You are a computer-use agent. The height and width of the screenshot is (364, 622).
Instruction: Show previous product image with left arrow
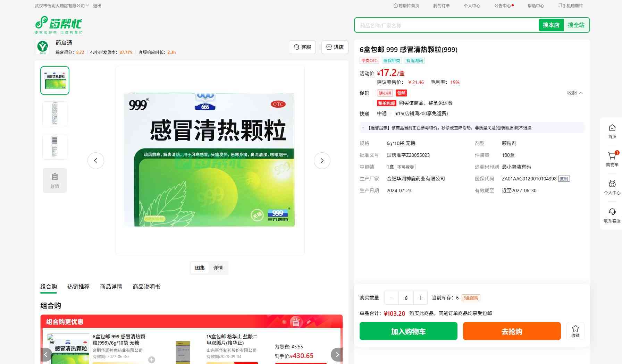[96, 161]
